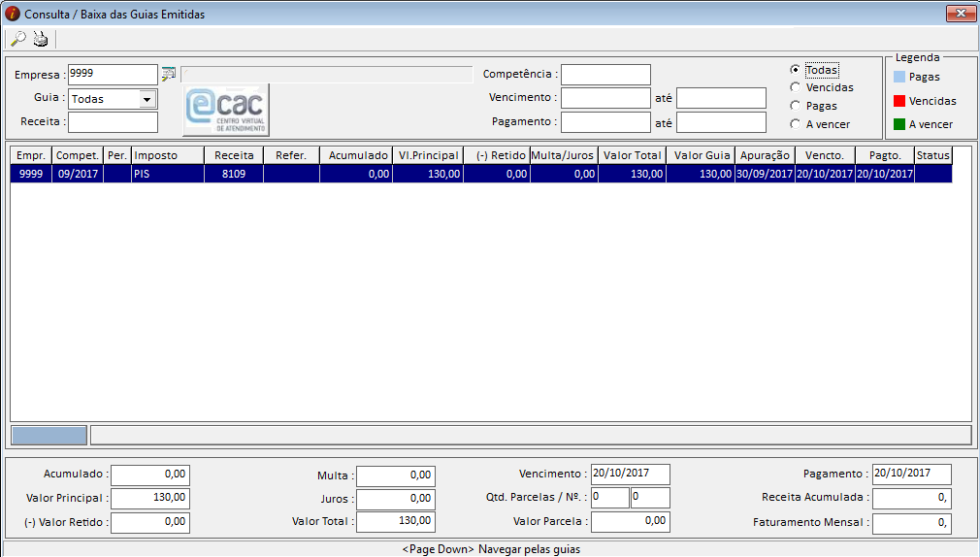Click the Empr. column header

tap(31, 155)
